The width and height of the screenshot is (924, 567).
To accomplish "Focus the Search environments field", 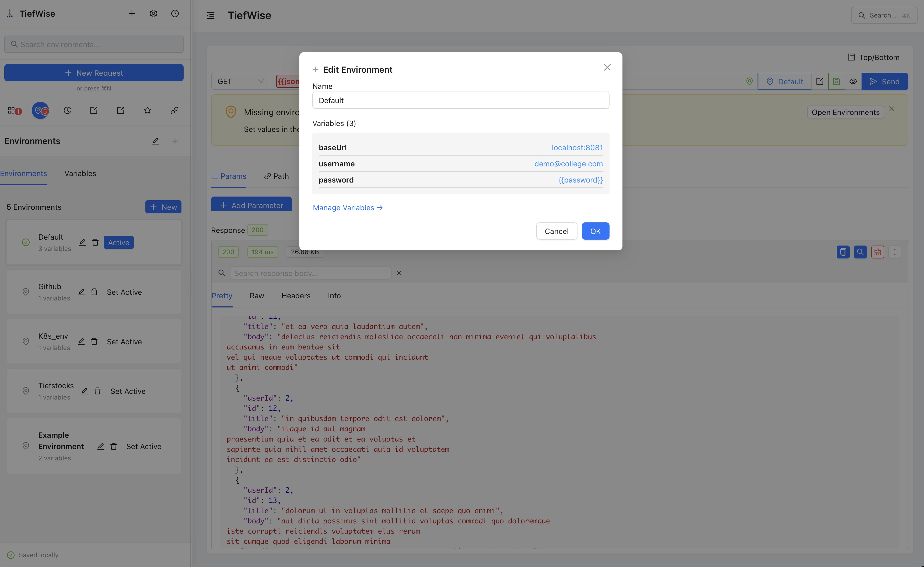I will click(94, 44).
